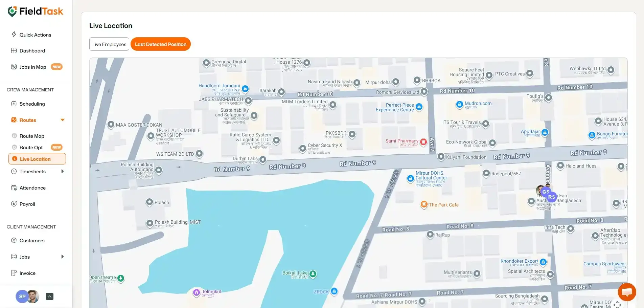Click the RS employee map marker
This screenshot has height=308, width=644.
point(552,197)
